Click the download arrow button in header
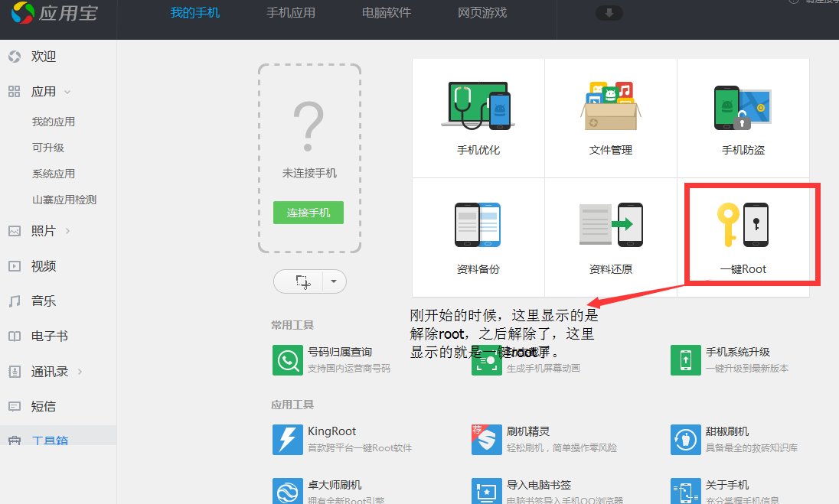Image resolution: width=839 pixels, height=504 pixels. [609, 13]
